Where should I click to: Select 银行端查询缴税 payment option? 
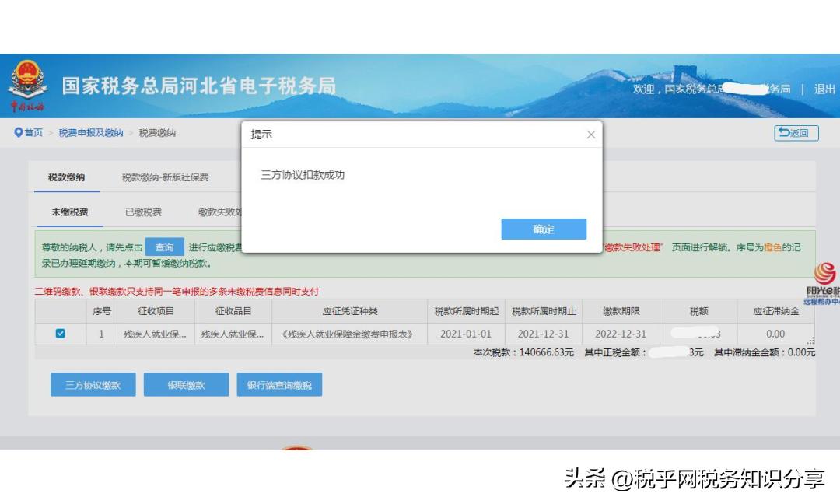tap(281, 384)
